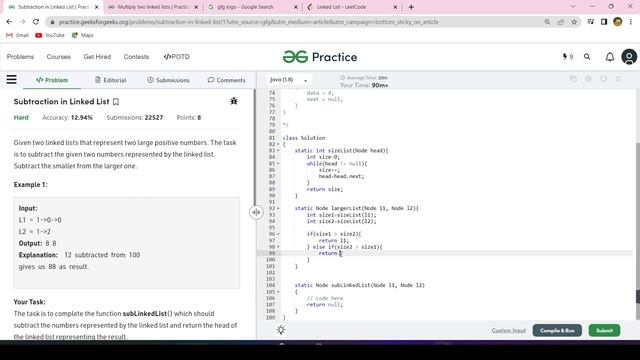The image size is (640, 360).
Task: Bookmark this page with the star icon
Action: coord(574,22)
